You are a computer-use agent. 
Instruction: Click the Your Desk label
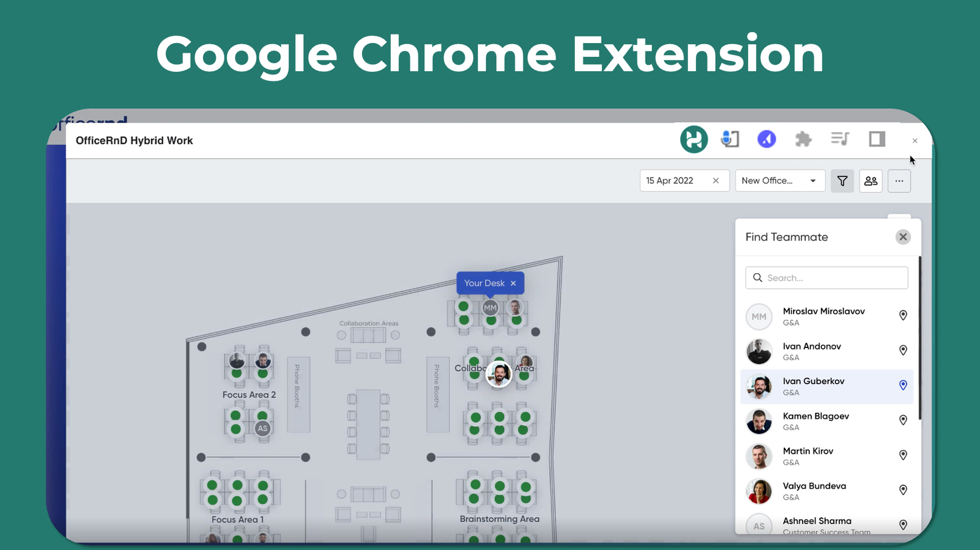(x=484, y=283)
